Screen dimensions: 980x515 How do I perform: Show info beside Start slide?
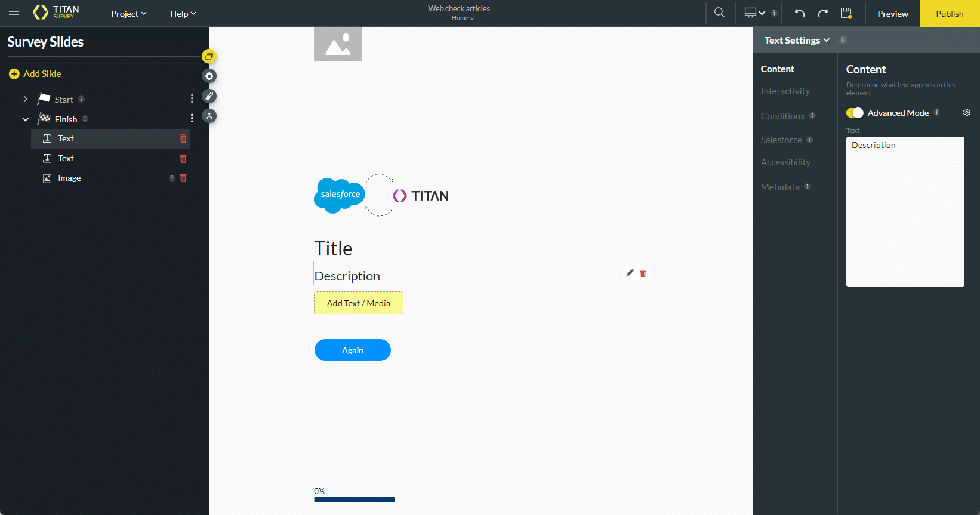81,99
